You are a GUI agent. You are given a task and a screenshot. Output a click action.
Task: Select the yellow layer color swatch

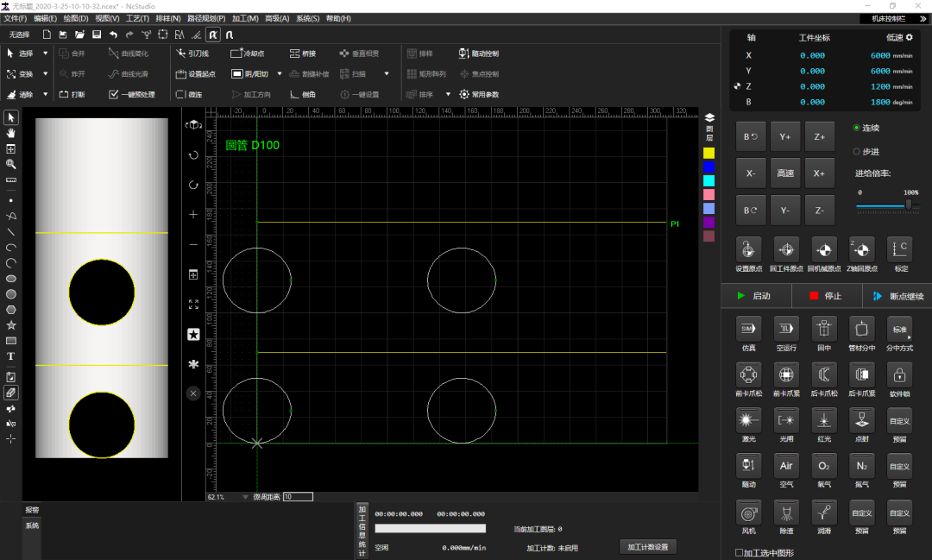708,153
